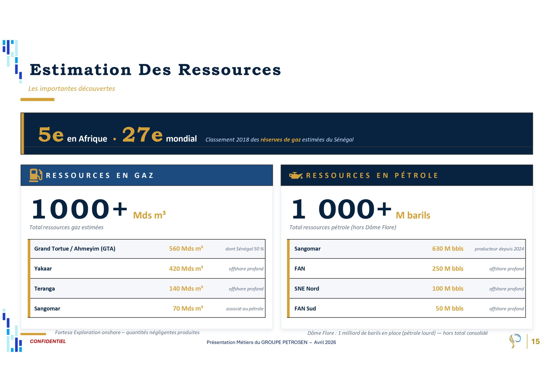555x392 pixels.
Task: Click the "RESSOURCES EN PÉTROLE" header text
Action: [x=372, y=175]
